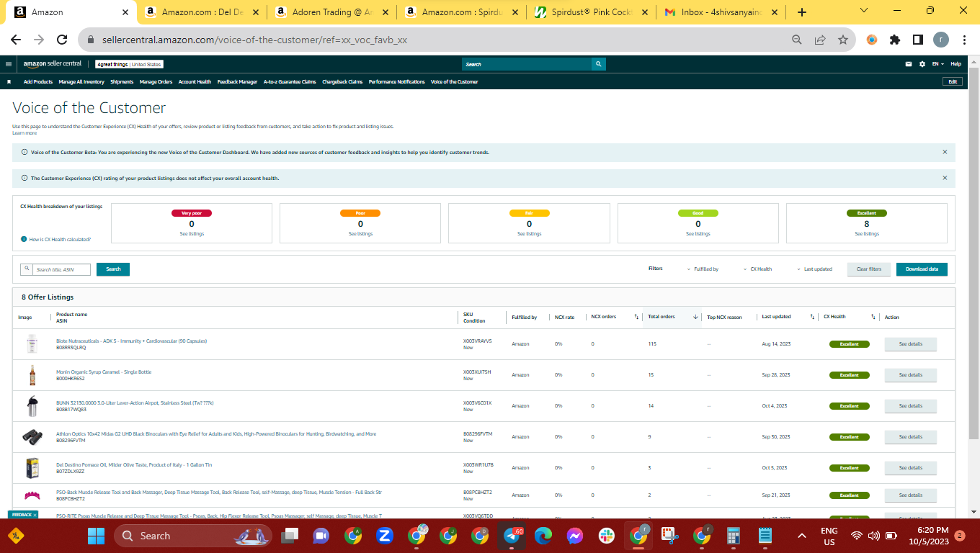Screen dimensions: 980x553
Task: See listings under the Excellent rating
Action: [x=866, y=234]
